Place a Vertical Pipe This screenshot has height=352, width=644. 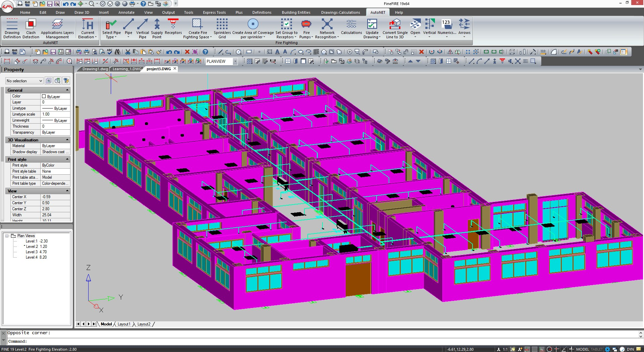pyautogui.click(x=142, y=29)
